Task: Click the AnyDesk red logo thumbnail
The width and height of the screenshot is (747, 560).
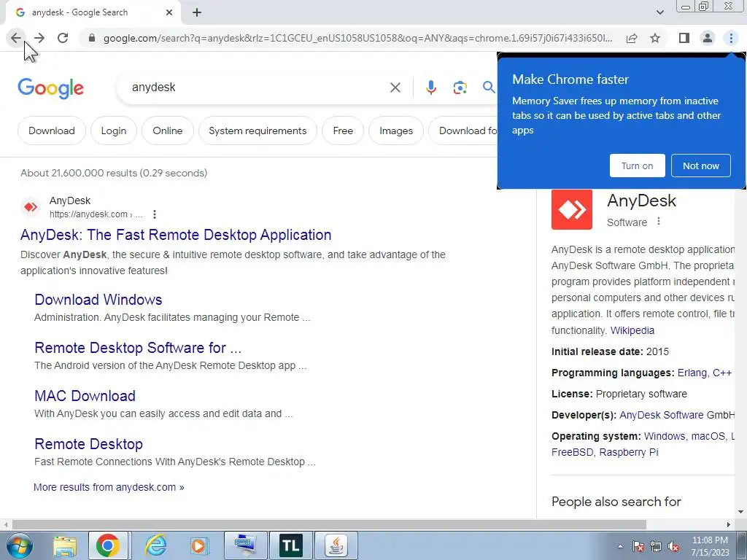Action: click(x=572, y=209)
